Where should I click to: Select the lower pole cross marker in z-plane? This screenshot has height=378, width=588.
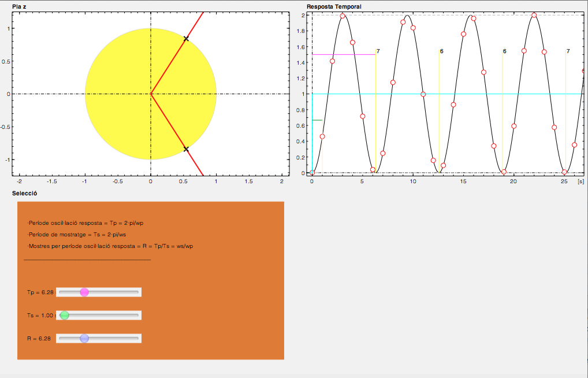186,149
